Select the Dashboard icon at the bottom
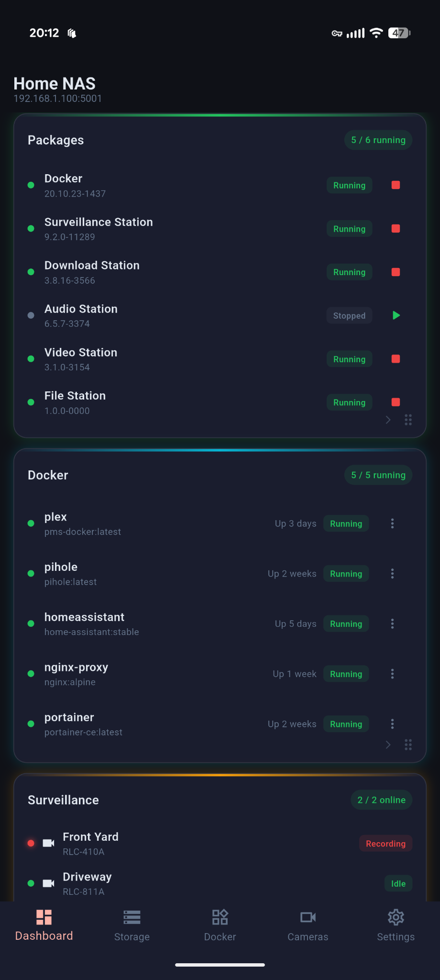 (x=44, y=917)
